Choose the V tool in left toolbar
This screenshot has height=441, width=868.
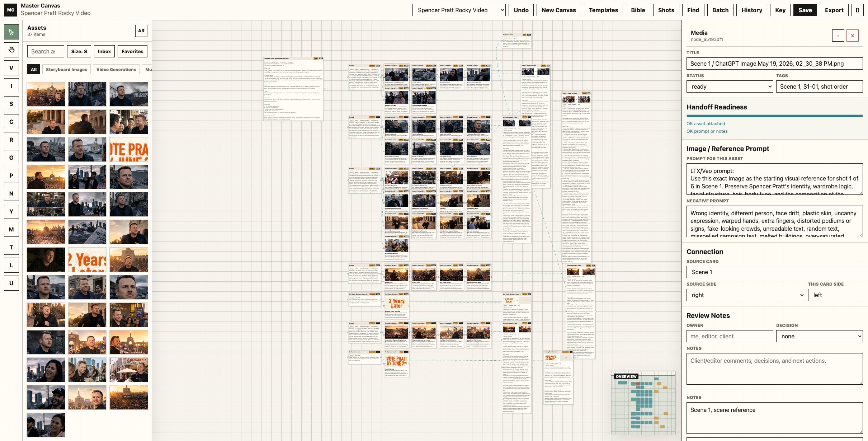[11, 68]
